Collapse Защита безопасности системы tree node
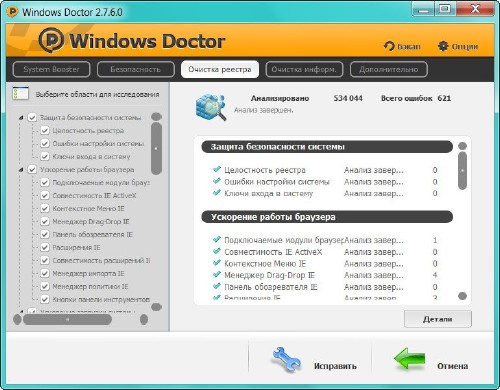Screen dimensions: 500x390 coord(21,117)
